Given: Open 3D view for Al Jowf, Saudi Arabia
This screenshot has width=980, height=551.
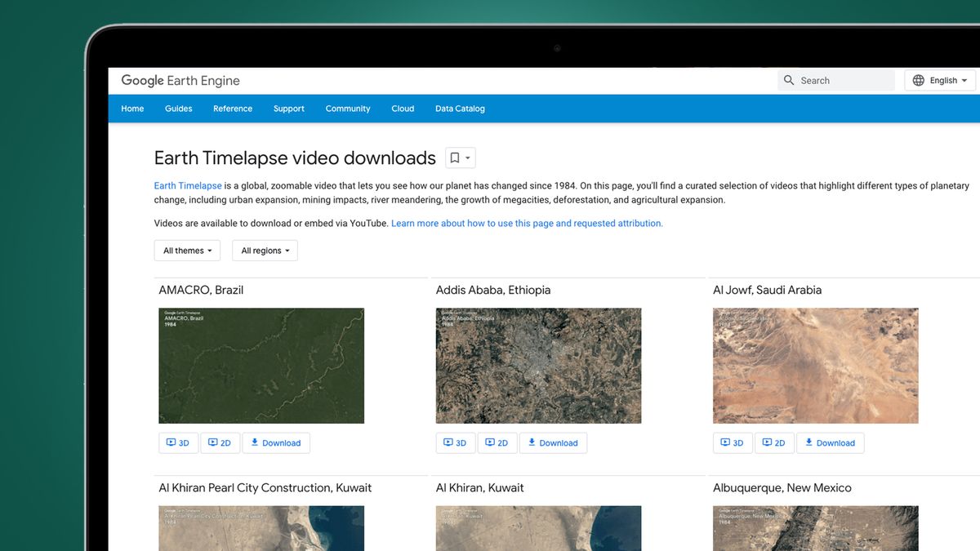Looking at the screenshot, I should [x=732, y=442].
